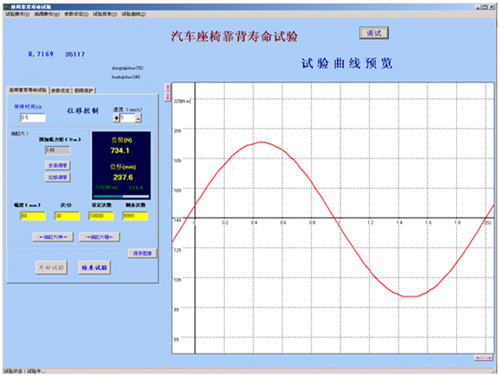Viewport: 500px width, 376px height.
Task: Switch to the 参数设定 tab
Action: pos(61,90)
